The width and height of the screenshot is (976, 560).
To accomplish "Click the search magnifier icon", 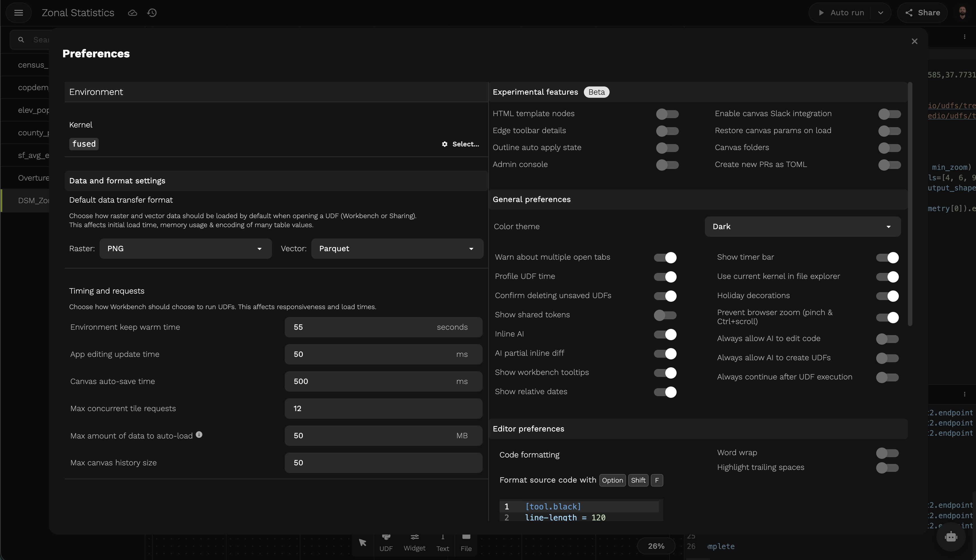I will (21, 40).
